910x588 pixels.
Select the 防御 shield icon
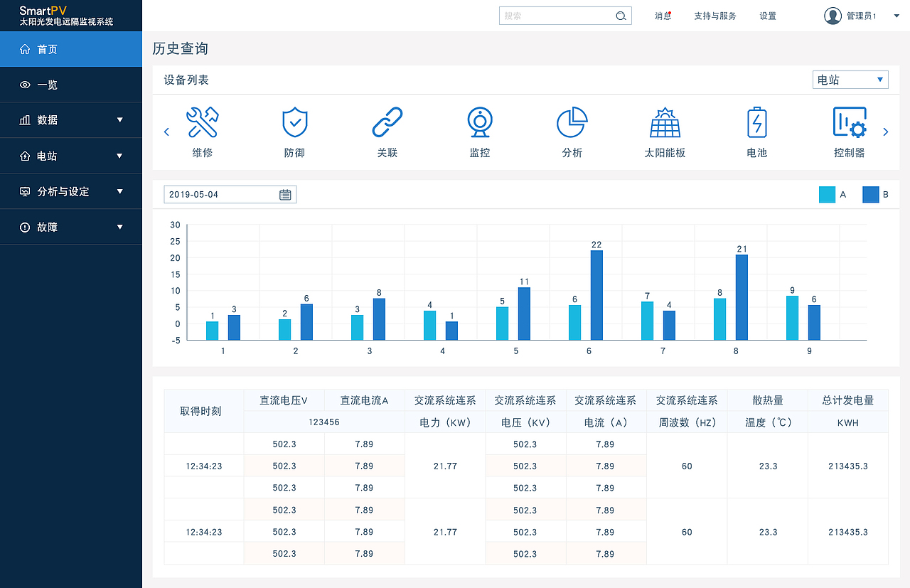click(x=294, y=122)
